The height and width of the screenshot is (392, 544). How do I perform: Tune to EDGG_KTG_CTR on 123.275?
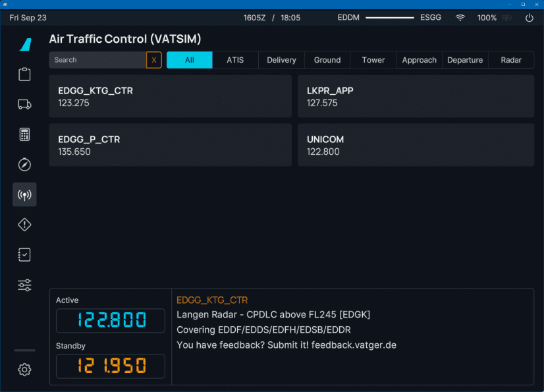[170, 96]
